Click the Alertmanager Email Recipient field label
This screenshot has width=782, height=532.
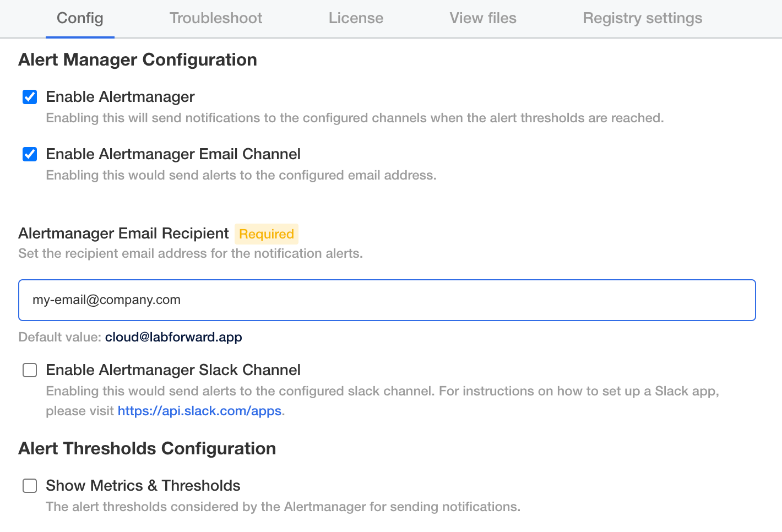tap(123, 234)
